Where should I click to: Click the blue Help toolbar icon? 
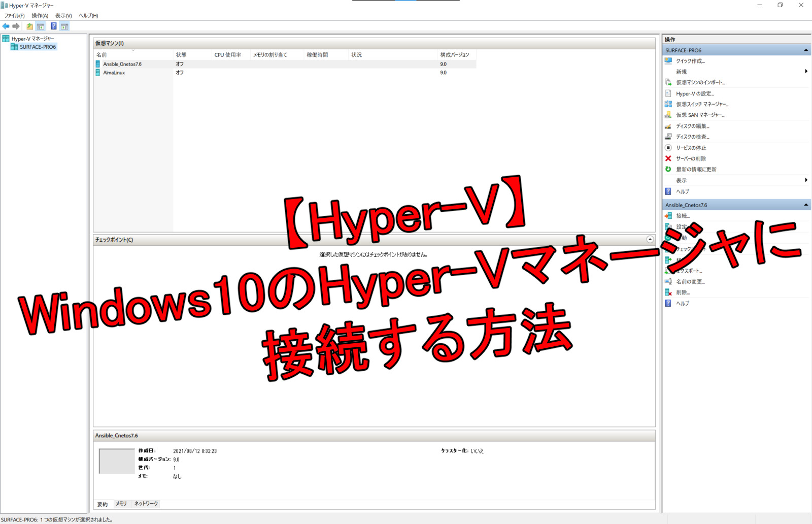click(53, 26)
